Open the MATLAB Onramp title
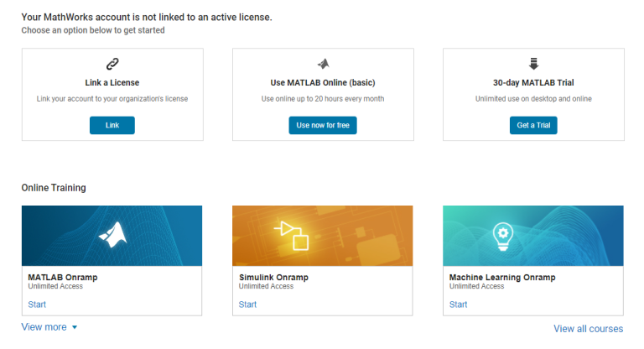The image size is (644, 349). point(63,278)
